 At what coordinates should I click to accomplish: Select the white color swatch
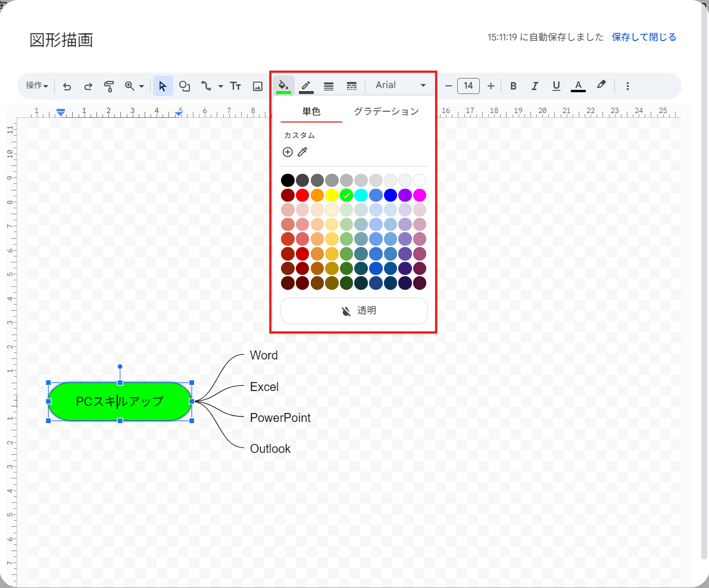tap(420, 180)
